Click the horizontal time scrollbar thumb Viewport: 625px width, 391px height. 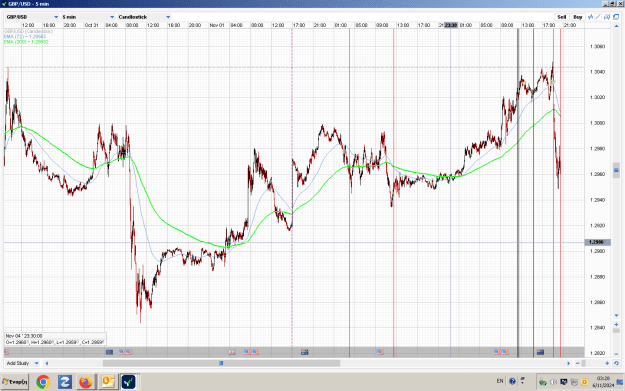(x=221, y=363)
